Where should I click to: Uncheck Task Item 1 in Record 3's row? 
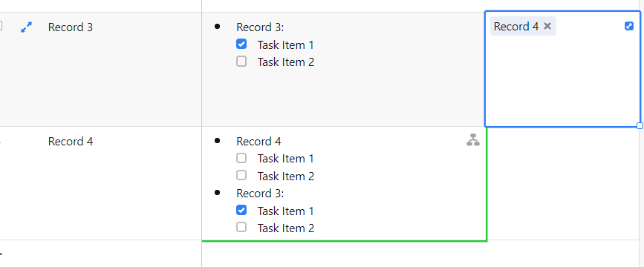[x=241, y=44]
